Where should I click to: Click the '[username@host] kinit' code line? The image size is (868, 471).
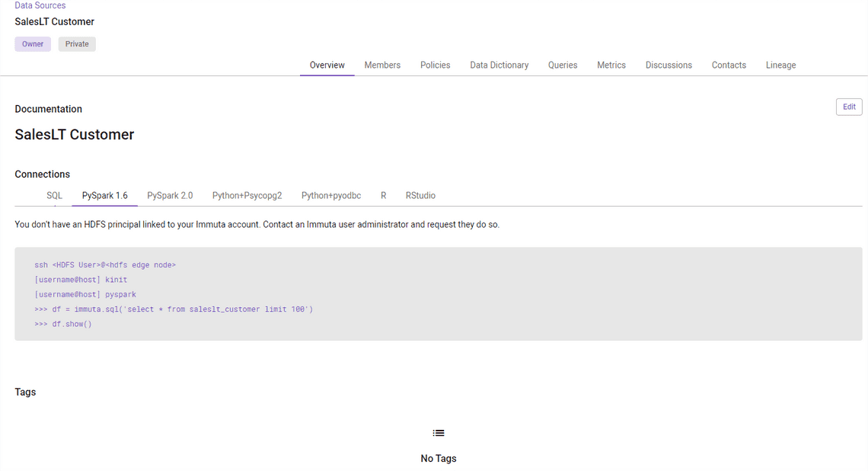pos(81,280)
